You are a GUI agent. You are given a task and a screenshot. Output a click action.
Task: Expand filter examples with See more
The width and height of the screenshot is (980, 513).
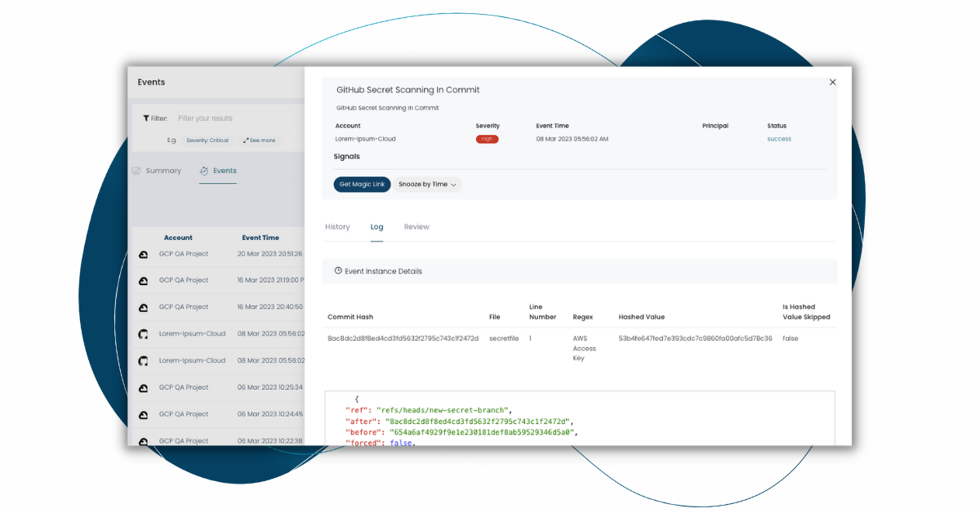click(259, 141)
